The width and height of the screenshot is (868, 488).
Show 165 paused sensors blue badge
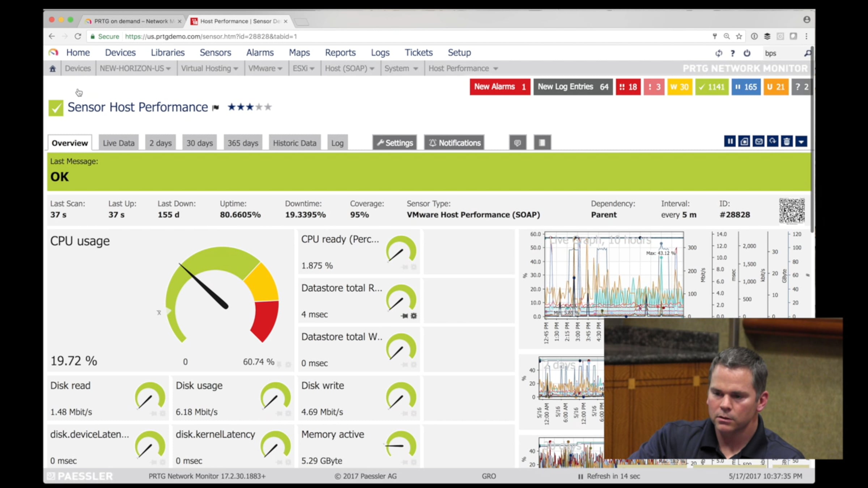coord(746,87)
